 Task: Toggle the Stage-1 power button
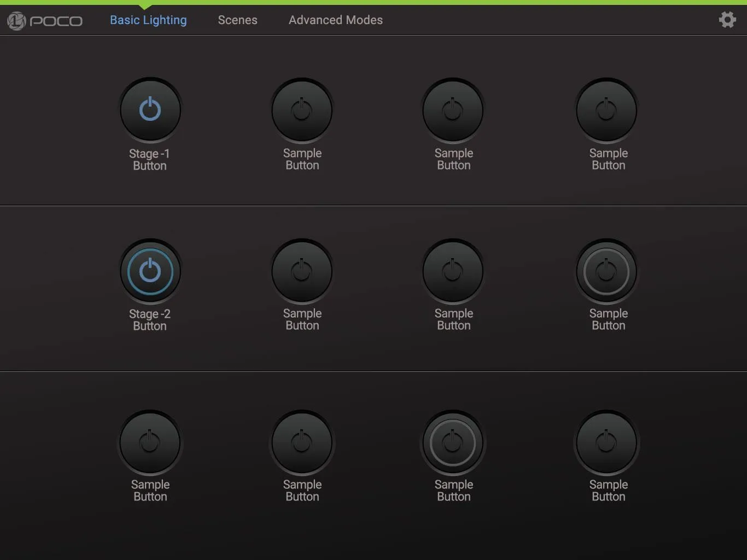coord(150,110)
